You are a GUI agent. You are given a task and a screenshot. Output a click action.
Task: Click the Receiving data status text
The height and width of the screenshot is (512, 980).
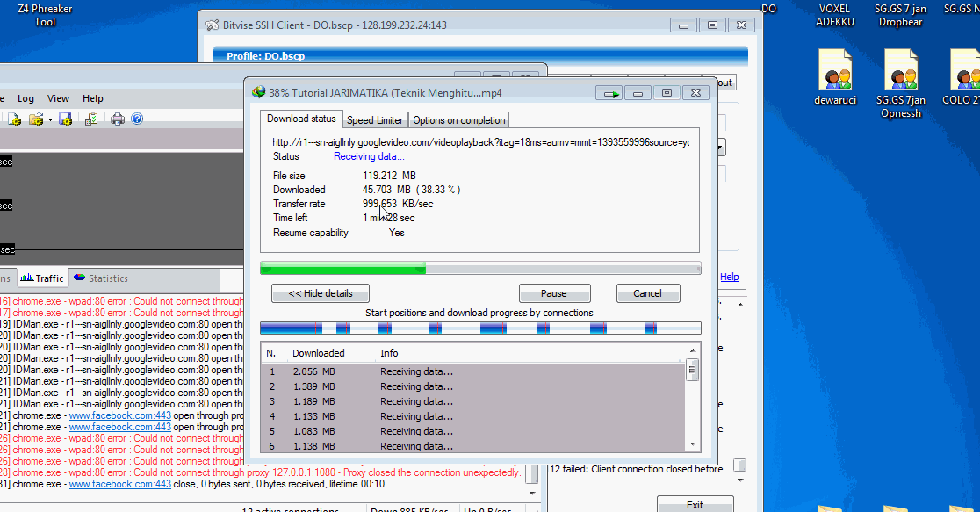click(369, 156)
